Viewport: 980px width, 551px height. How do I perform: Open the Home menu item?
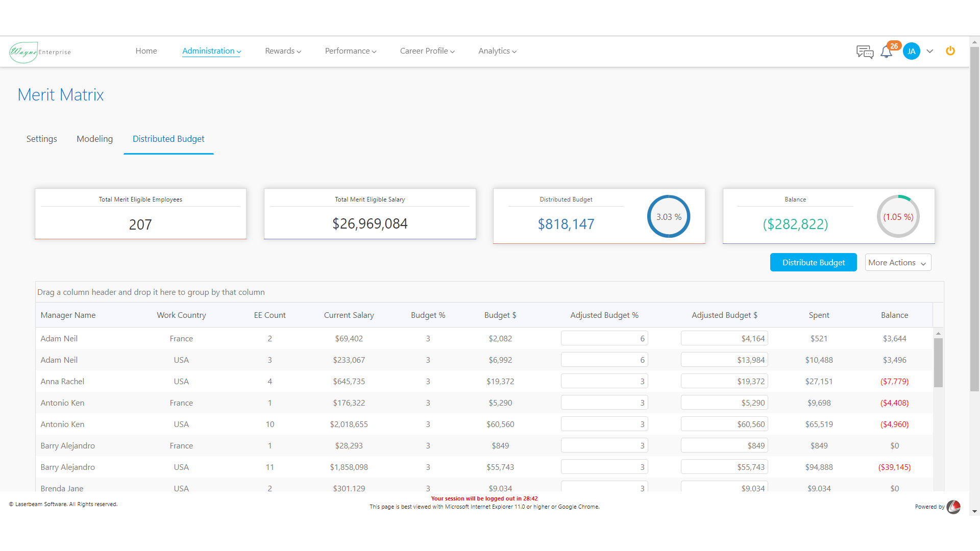tap(146, 51)
